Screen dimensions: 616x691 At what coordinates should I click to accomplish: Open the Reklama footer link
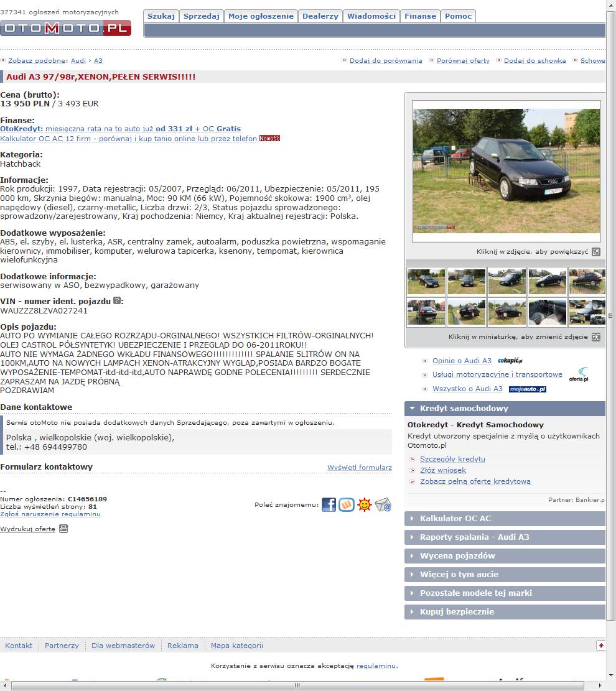(182, 646)
